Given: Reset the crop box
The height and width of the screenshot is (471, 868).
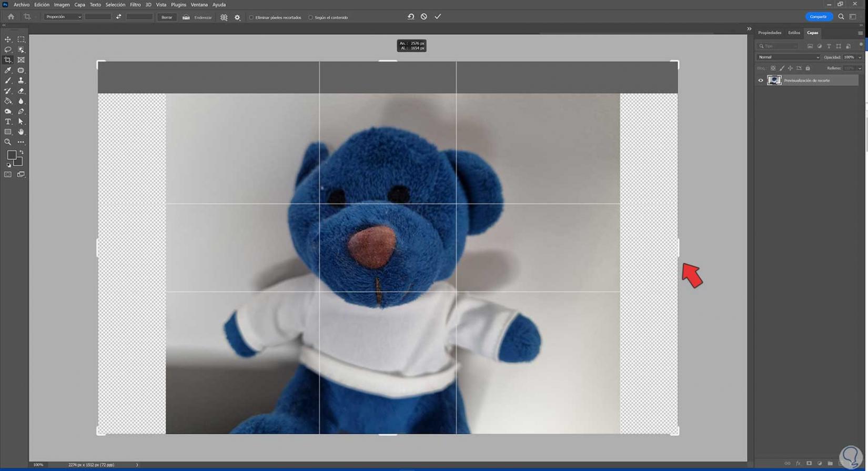Looking at the screenshot, I should [411, 17].
